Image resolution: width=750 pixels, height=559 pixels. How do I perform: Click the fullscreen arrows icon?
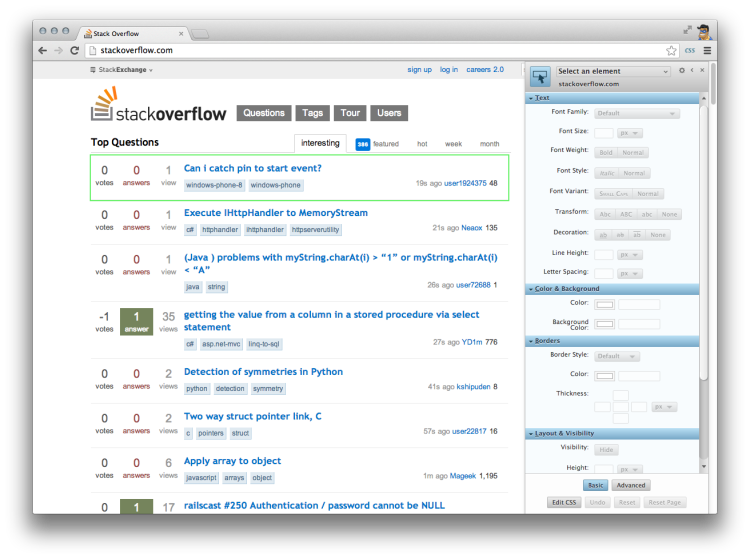687,30
